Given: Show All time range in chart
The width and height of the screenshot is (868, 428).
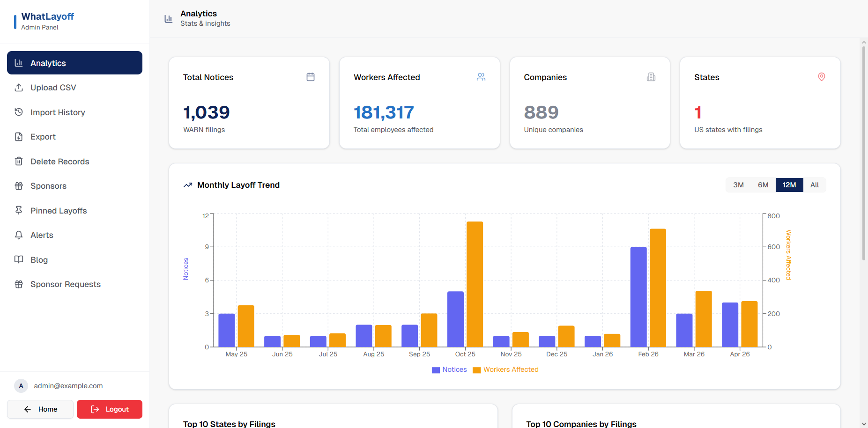Looking at the screenshot, I should (815, 185).
